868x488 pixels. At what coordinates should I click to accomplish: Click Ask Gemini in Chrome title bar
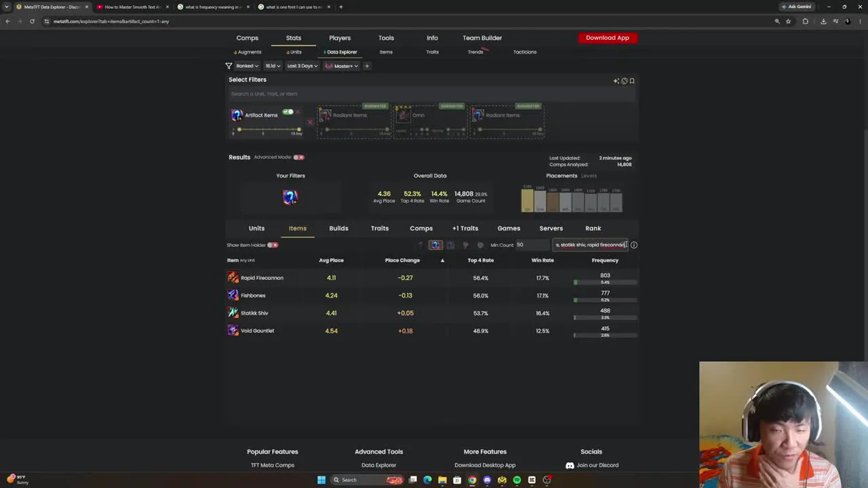click(797, 7)
